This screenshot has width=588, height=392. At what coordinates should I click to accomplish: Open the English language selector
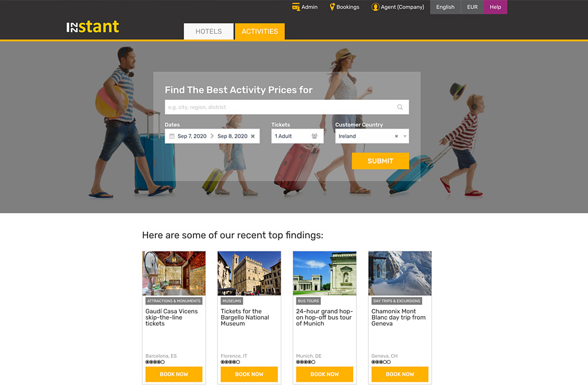coord(445,7)
